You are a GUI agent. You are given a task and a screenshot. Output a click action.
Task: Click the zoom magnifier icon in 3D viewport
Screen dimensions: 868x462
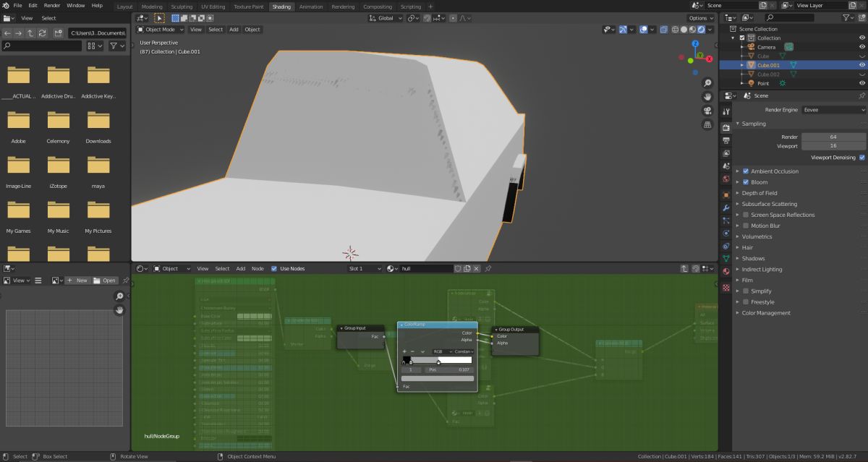click(707, 83)
